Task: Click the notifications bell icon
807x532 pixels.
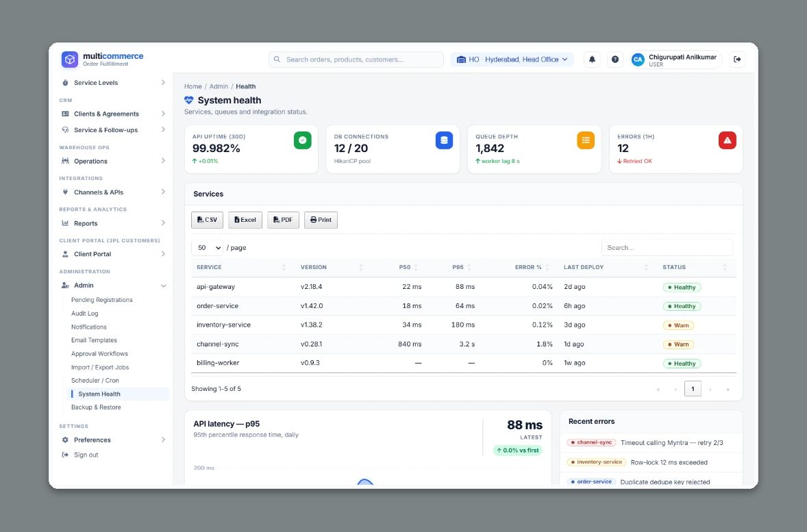Action: point(592,60)
